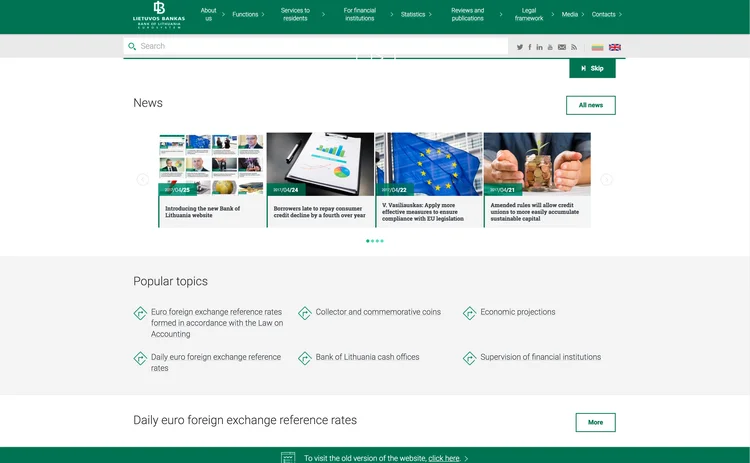Screen dimensions: 750x463
Task: Go to homepage via Lietuvos Bankas logo
Action: click(159, 14)
